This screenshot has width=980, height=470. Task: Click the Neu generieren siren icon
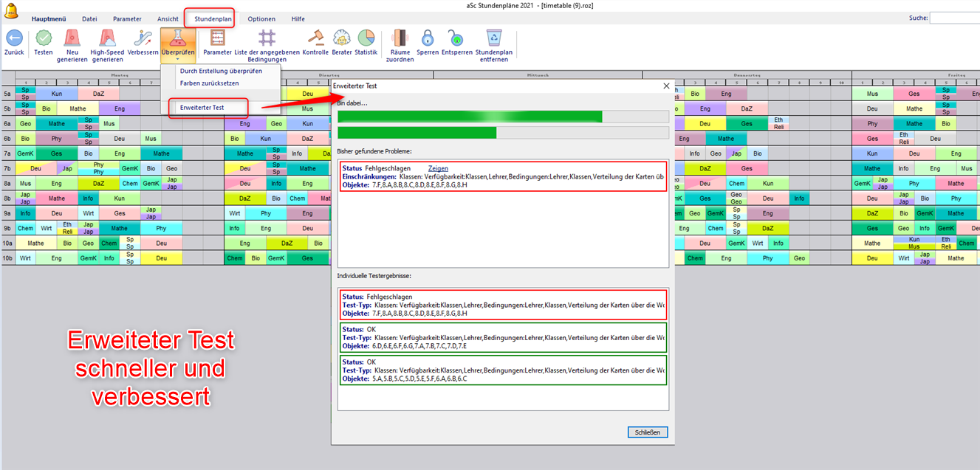pos(72,38)
